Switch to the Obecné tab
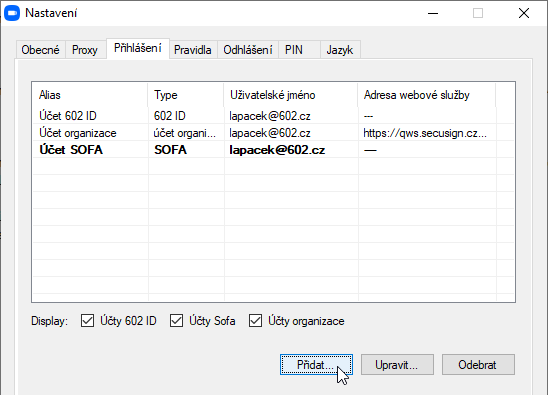 tap(41, 50)
